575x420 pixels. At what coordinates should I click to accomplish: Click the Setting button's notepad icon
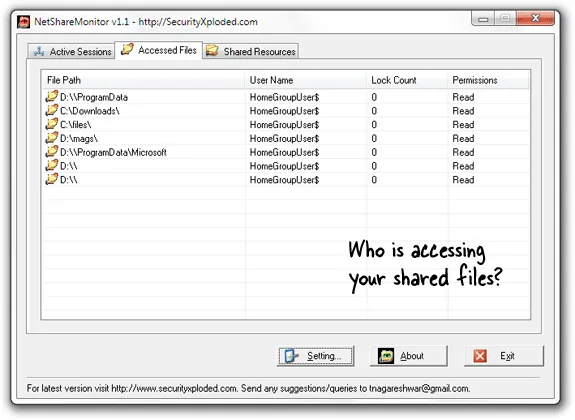point(291,356)
